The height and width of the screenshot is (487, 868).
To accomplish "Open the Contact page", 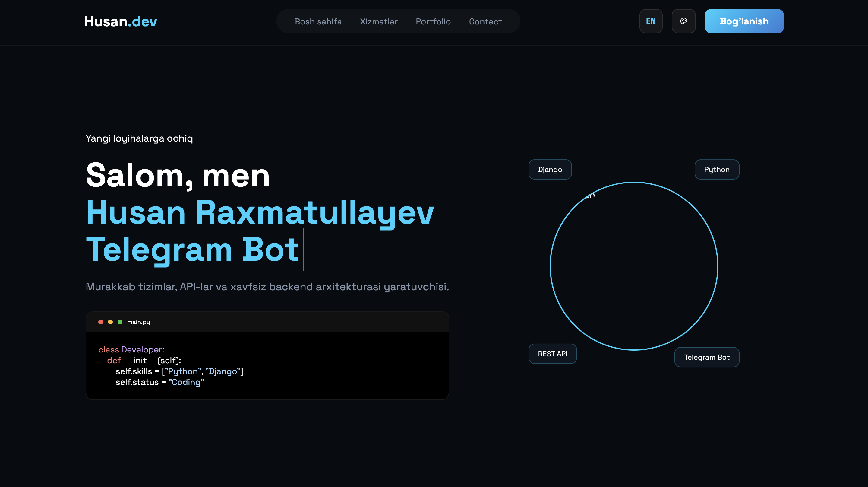I will pyautogui.click(x=485, y=21).
